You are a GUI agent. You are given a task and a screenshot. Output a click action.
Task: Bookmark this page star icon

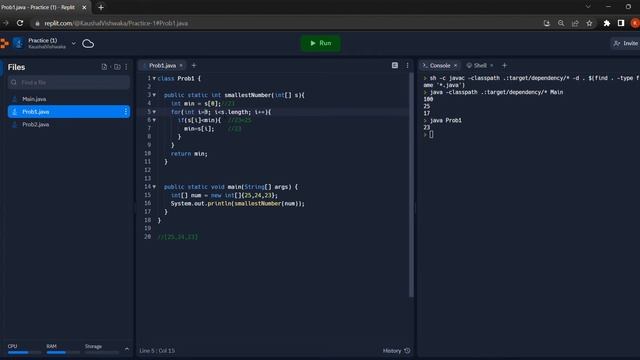pyautogui.click(x=589, y=23)
